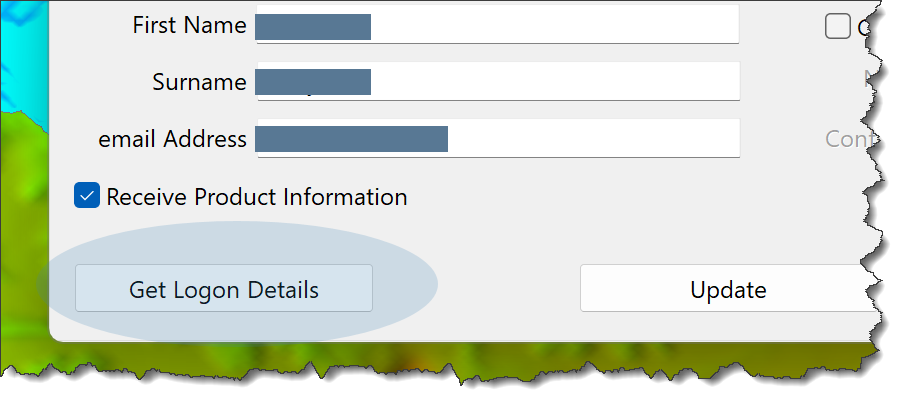Tick the partially visible checkbox at top right
The image size is (906, 406).
coord(837,27)
